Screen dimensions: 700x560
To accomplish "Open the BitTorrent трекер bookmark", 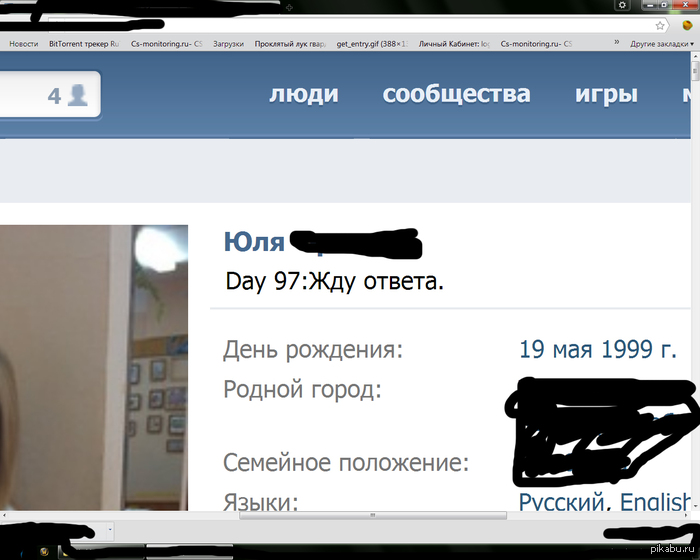I will [x=84, y=44].
